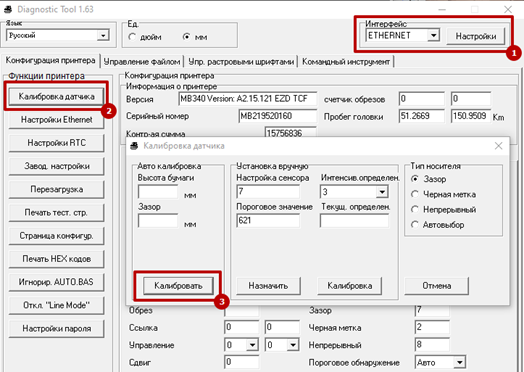This screenshot has height=372, width=524.
Task: Click the Текущ. определен. field
Action: click(x=354, y=221)
